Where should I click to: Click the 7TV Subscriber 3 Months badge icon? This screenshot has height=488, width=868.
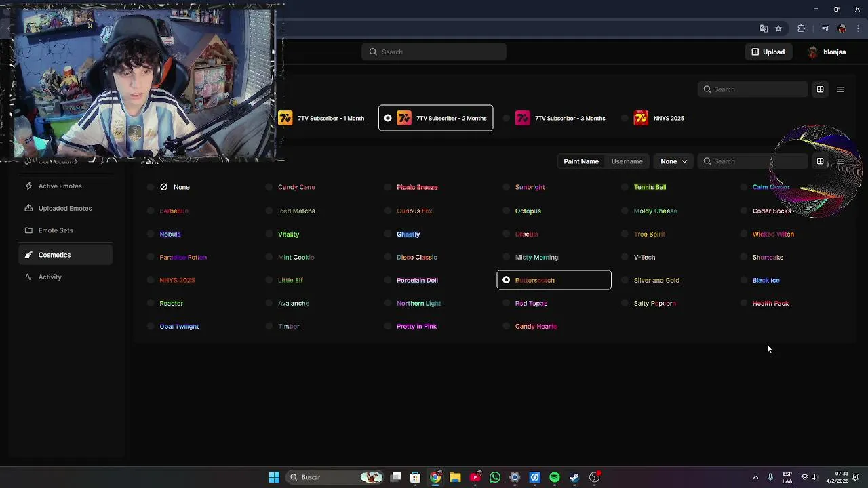[x=522, y=118]
